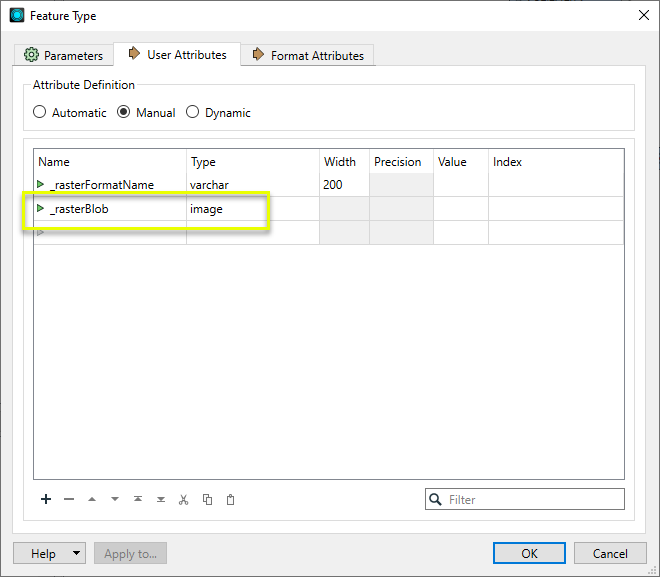
Task: Open the Format Attributes tab
Action: coord(309,56)
